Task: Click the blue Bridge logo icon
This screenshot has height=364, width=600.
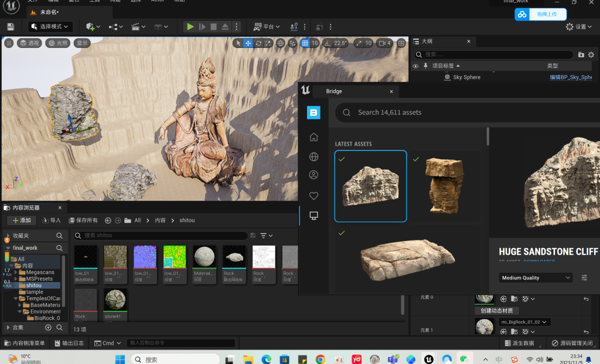Action: coord(314,112)
